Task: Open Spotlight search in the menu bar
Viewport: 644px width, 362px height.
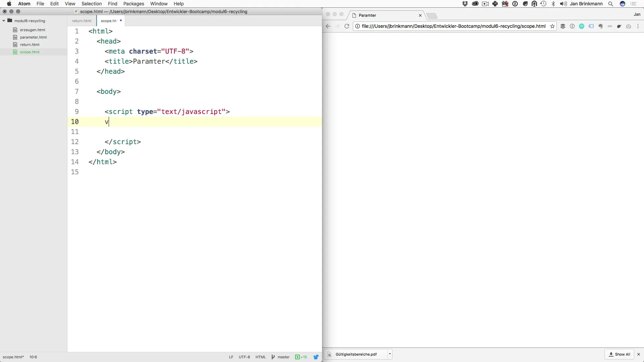Action: (611, 4)
